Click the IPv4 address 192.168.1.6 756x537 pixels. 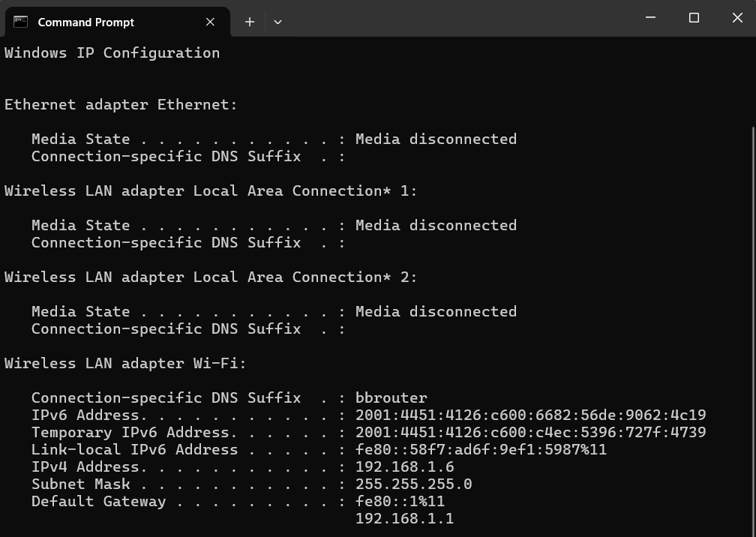[x=404, y=467]
